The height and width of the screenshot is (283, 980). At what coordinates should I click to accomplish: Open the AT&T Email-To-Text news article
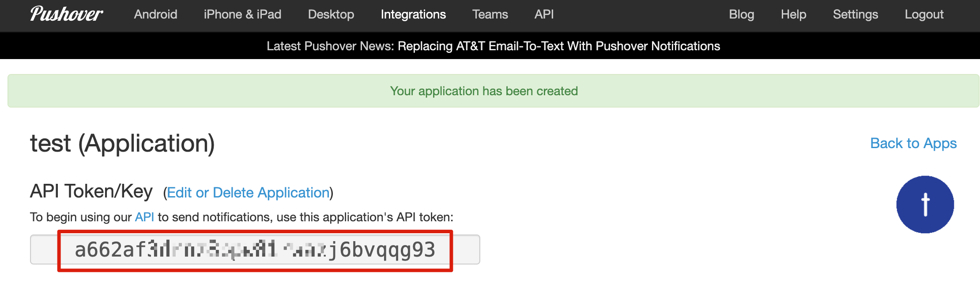[559, 46]
